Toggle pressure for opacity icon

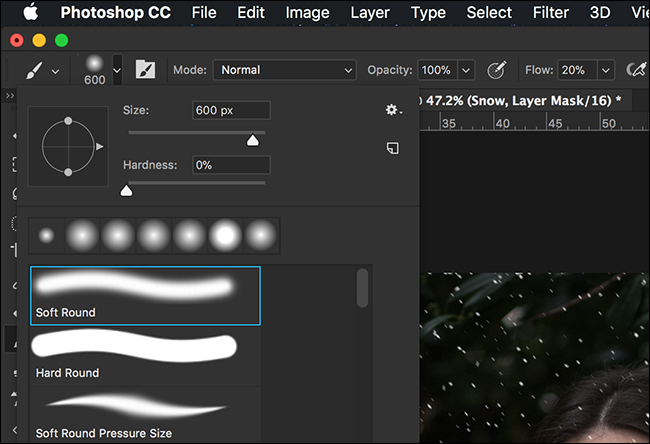click(x=497, y=70)
